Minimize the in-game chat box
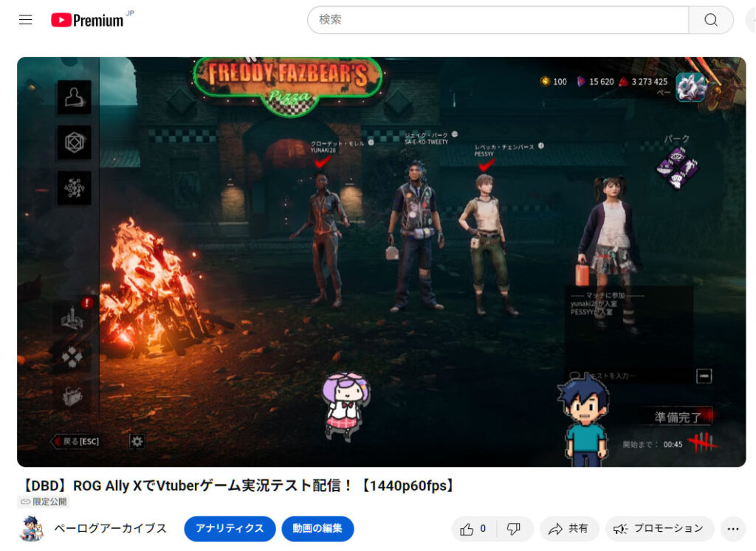This screenshot has height=551, width=756. [704, 375]
